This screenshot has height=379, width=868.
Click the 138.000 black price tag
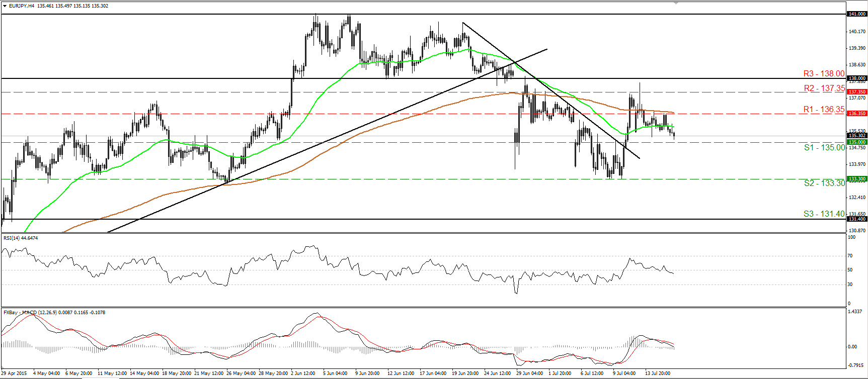tap(857, 78)
